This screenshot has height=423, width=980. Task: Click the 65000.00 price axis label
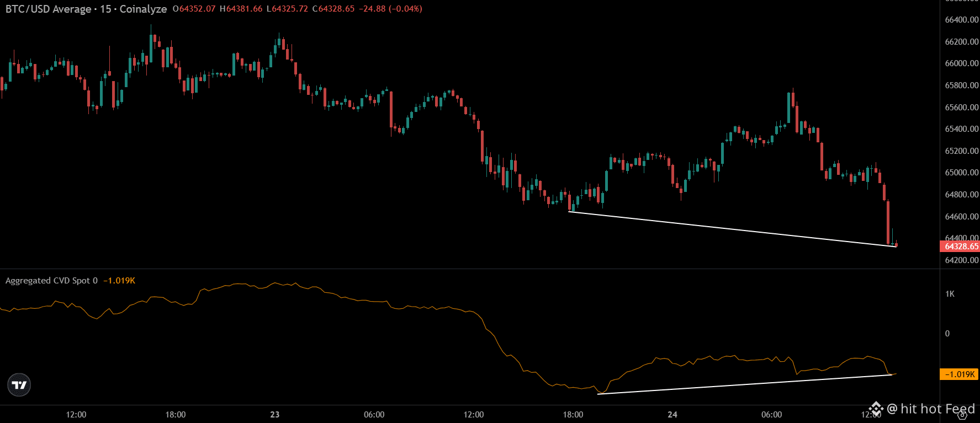[x=962, y=173]
